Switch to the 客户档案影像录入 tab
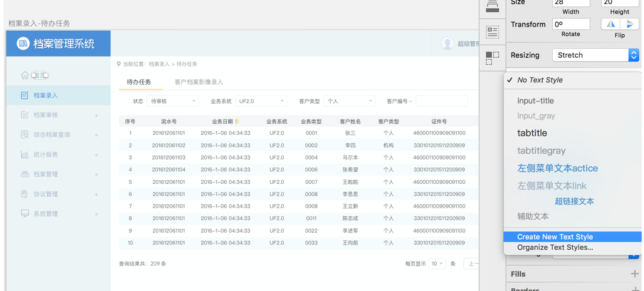 199,82
